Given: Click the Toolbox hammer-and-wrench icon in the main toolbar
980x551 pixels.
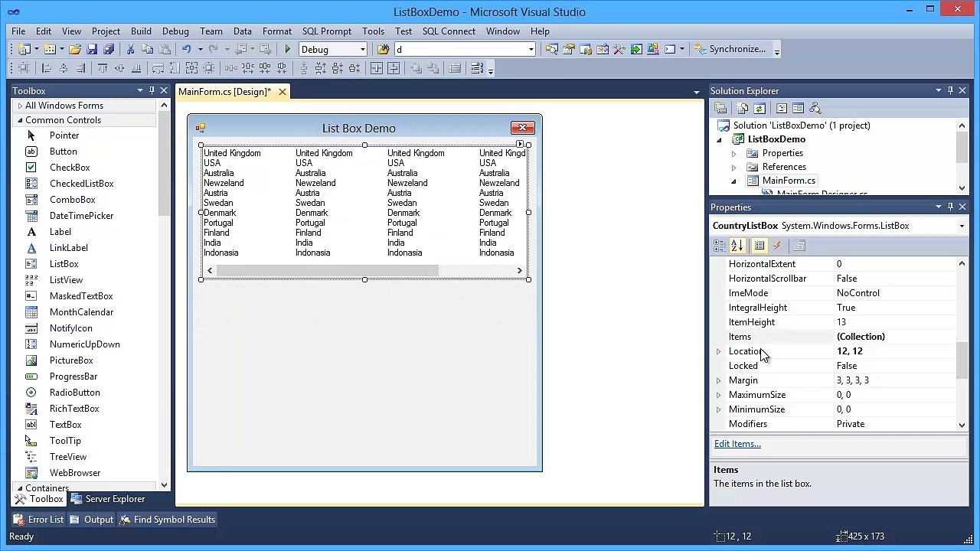Looking at the screenshot, I should (x=619, y=49).
